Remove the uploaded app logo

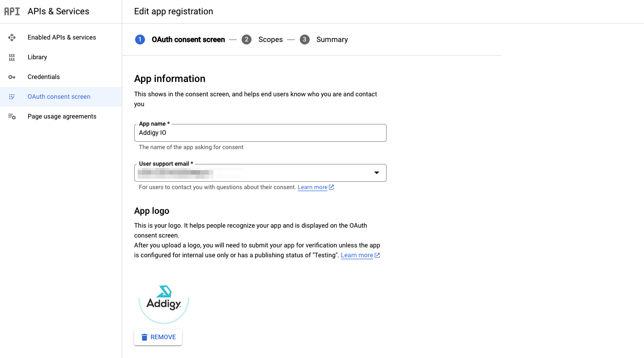coord(158,337)
